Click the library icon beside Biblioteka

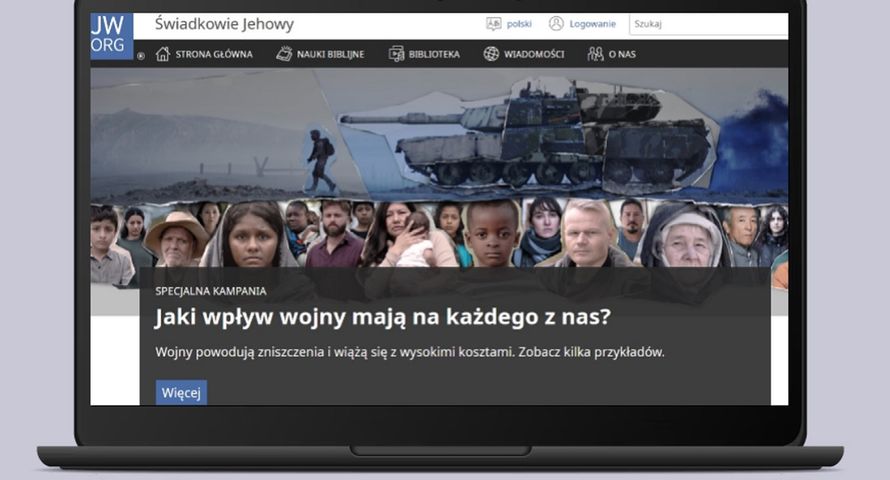[x=396, y=54]
